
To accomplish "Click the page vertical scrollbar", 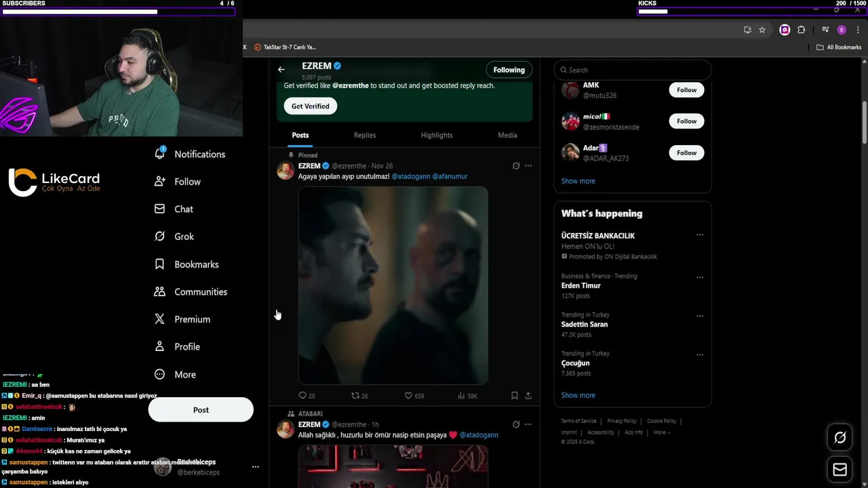I will pos(865,122).
